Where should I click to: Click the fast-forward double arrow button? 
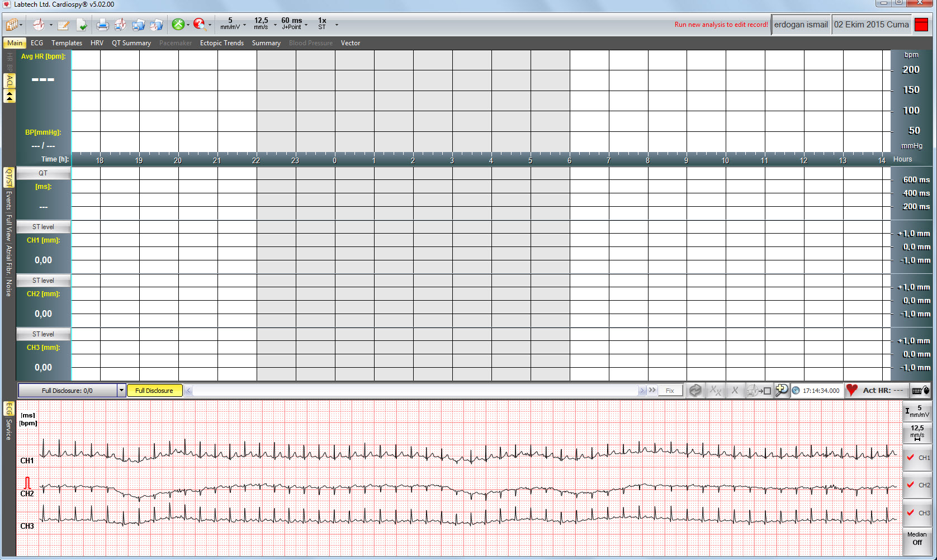click(x=652, y=391)
